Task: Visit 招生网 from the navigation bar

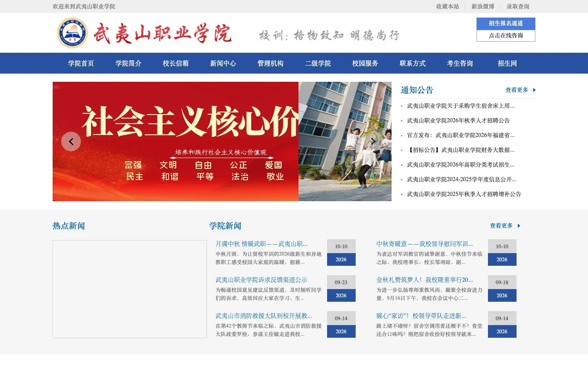Action: tap(507, 63)
